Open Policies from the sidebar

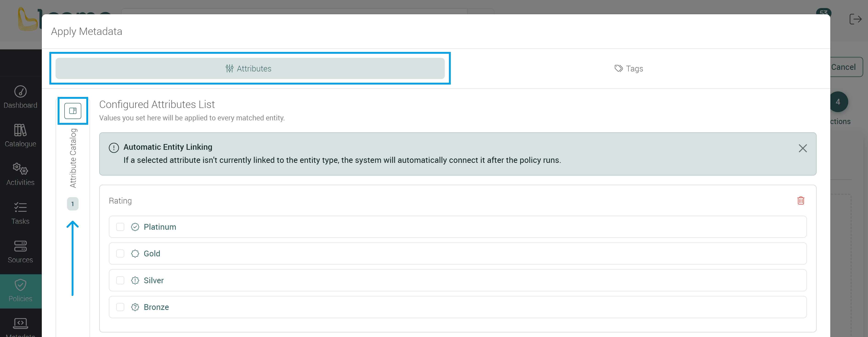point(21,291)
